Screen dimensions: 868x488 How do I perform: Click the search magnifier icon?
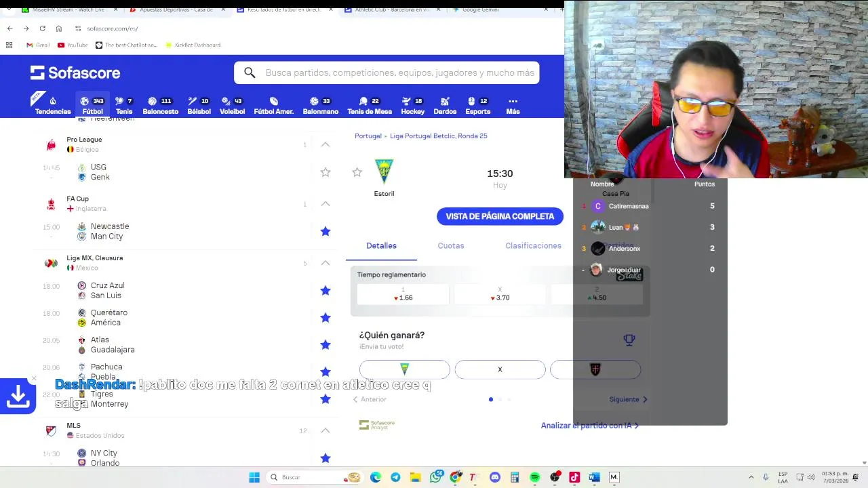[x=250, y=73]
